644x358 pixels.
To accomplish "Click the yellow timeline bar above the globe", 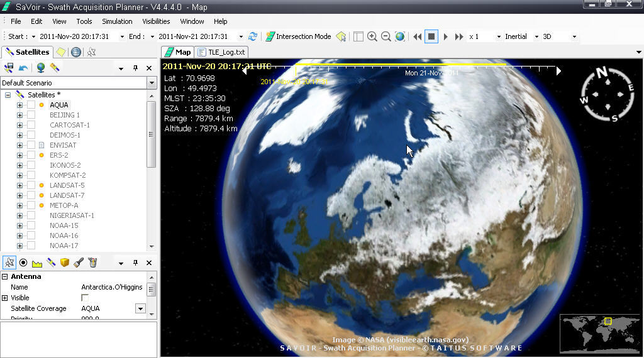I will (x=400, y=64).
